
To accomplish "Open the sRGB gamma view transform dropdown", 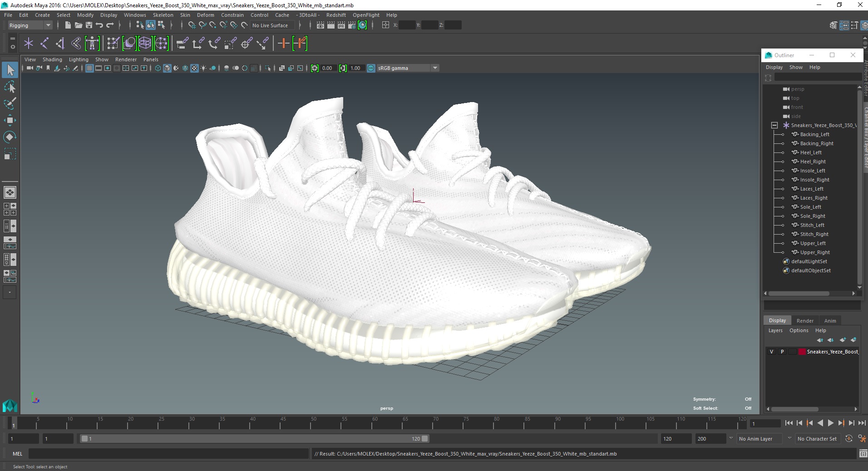I will [x=408, y=68].
